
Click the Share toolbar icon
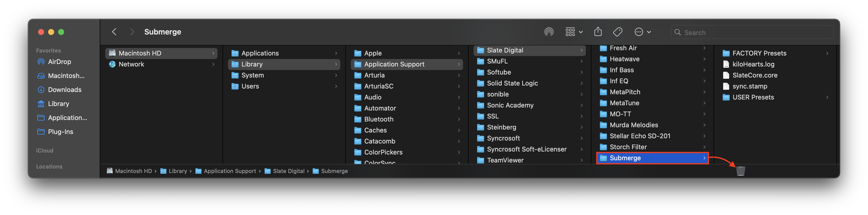point(598,32)
